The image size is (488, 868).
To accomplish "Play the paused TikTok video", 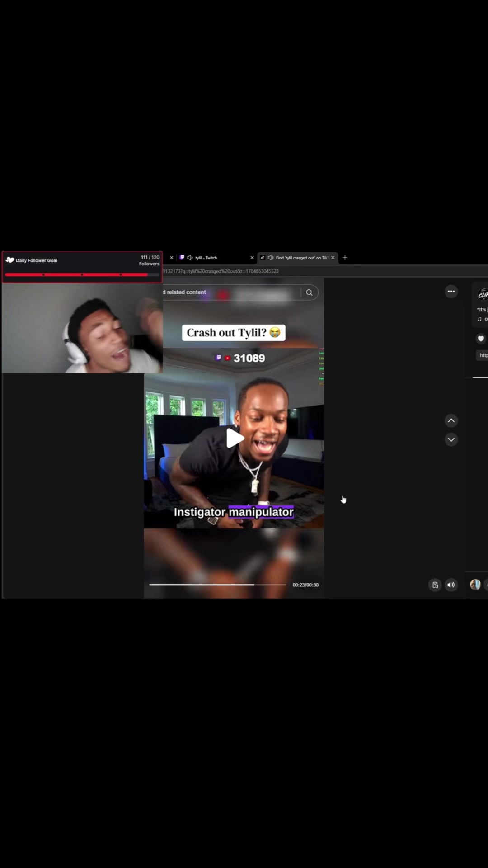I will click(235, 438).
